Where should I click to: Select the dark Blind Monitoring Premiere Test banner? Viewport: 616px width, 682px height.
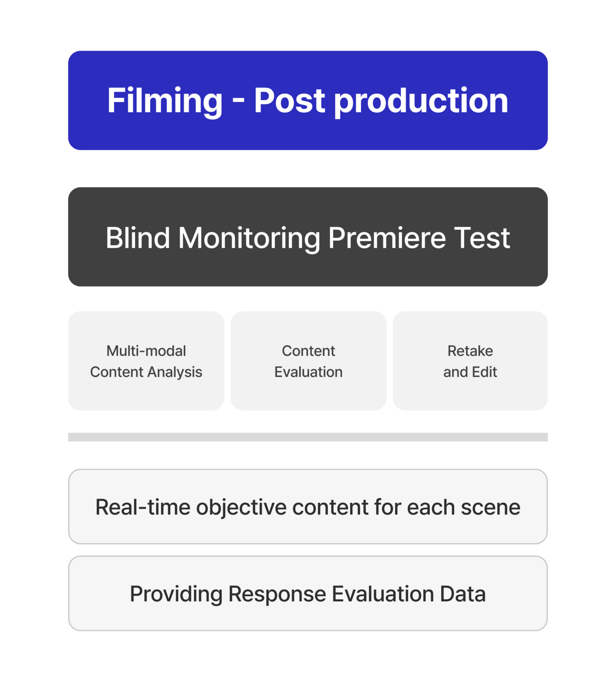(308, 237)
